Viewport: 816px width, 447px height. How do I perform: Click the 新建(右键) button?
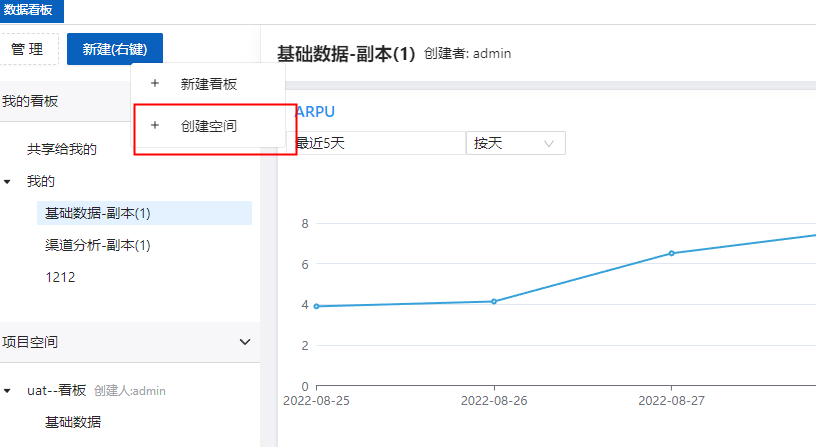[115, 49]
